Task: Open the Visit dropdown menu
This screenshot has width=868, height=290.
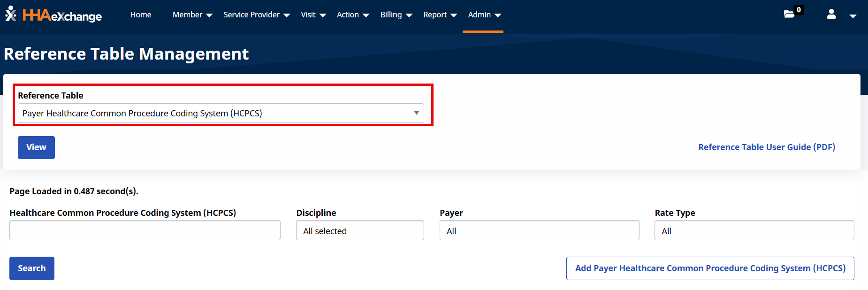Action: point(313,15)
